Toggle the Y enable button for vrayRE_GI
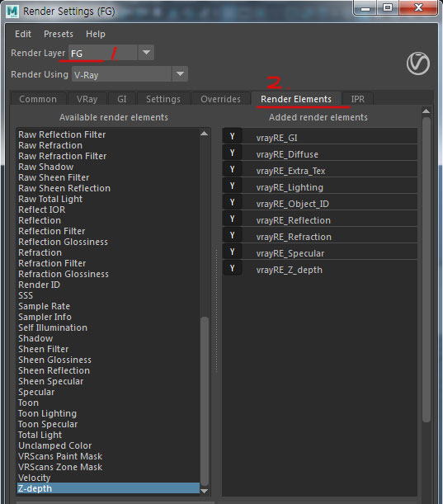The width and height of the screenshot is (443, 504). tap(232, 137)
